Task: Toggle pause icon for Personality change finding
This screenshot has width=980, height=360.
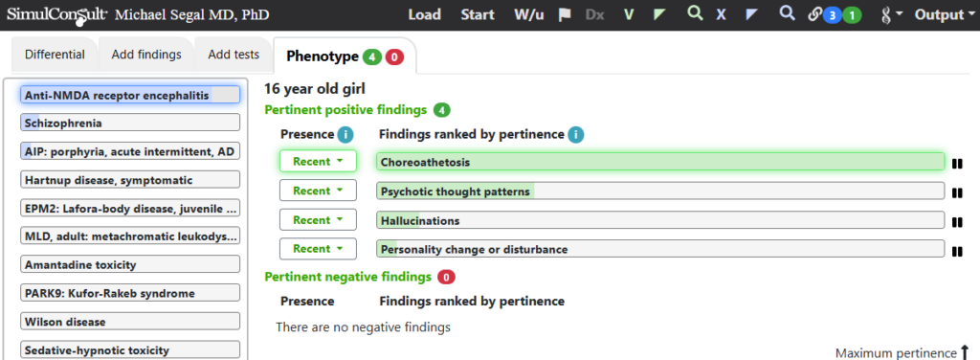Action: pyautogui.click(x=957, y=251)
